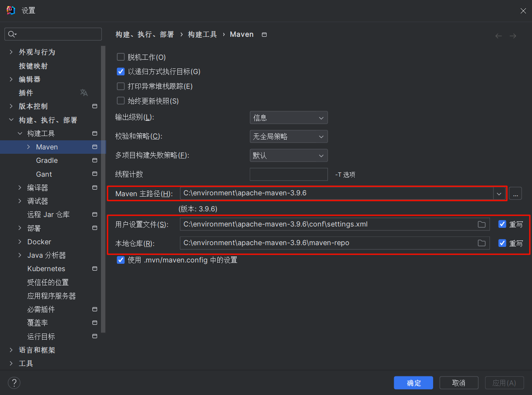Click 构建、执行、部署 in the breadcrumb
Screen dimensions: 532x395
145,34
